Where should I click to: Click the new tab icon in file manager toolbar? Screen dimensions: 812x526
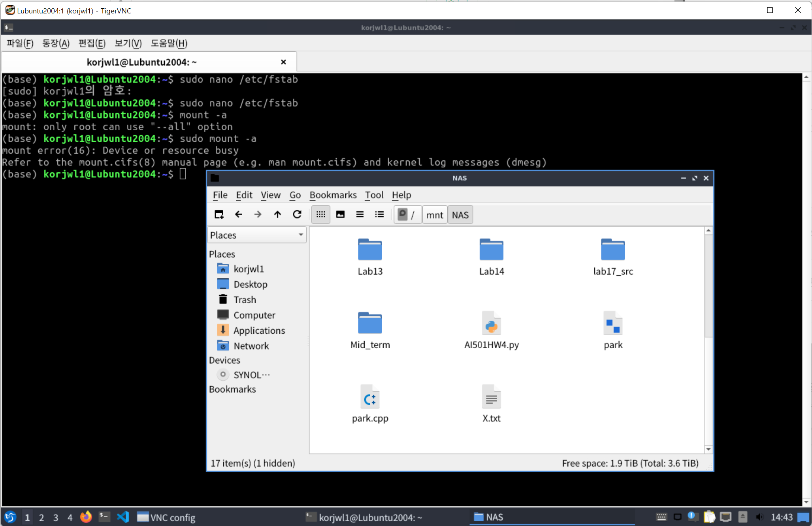(x=219, y=214)
